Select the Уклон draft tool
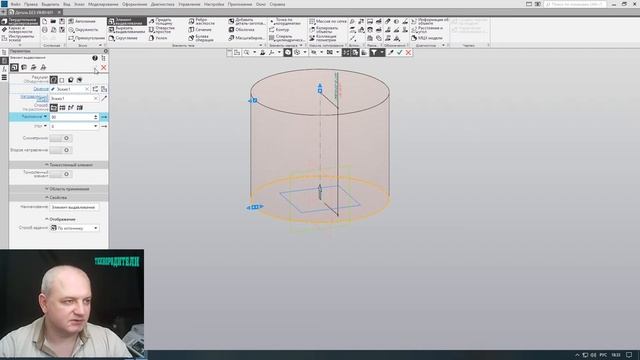 point(158,38)
